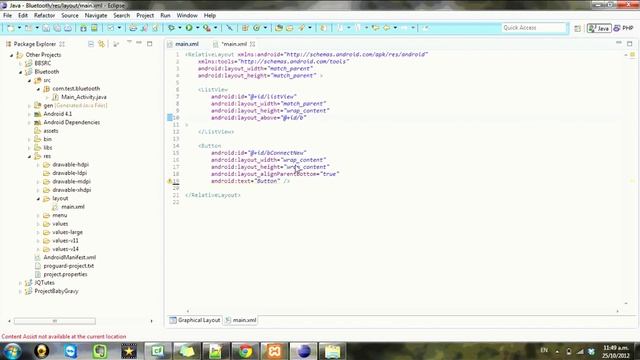
Task: Open the Window menu
Action: (x=187, y=16)
